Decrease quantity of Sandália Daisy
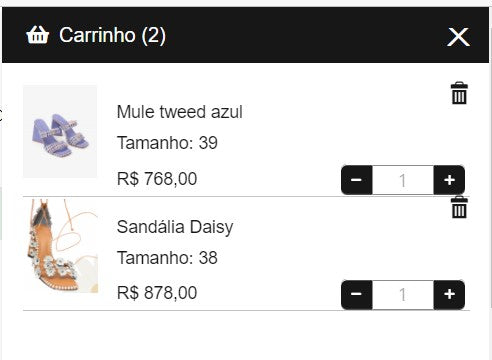 click(x=356, y=294)
